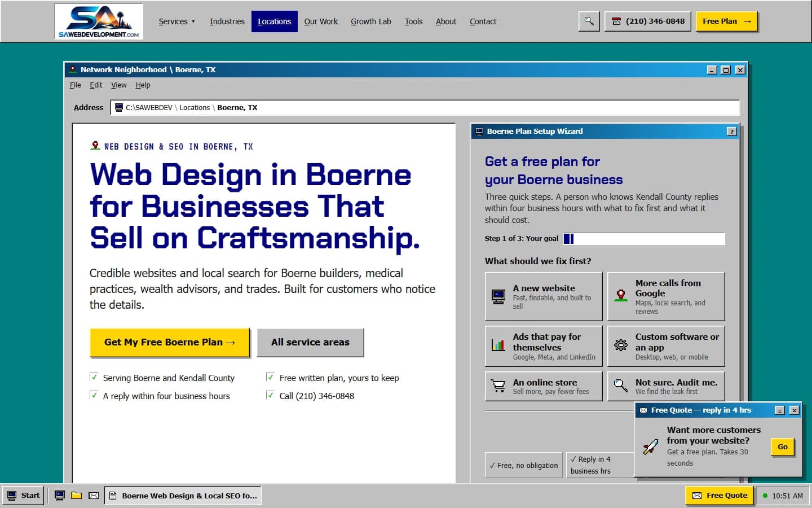Open the File menu

pos(76,85)
